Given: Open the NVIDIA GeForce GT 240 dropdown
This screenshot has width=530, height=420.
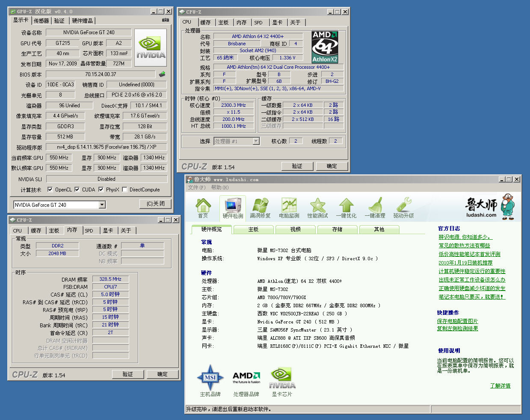Looking at the screenshot, I should tap(102, 205).
